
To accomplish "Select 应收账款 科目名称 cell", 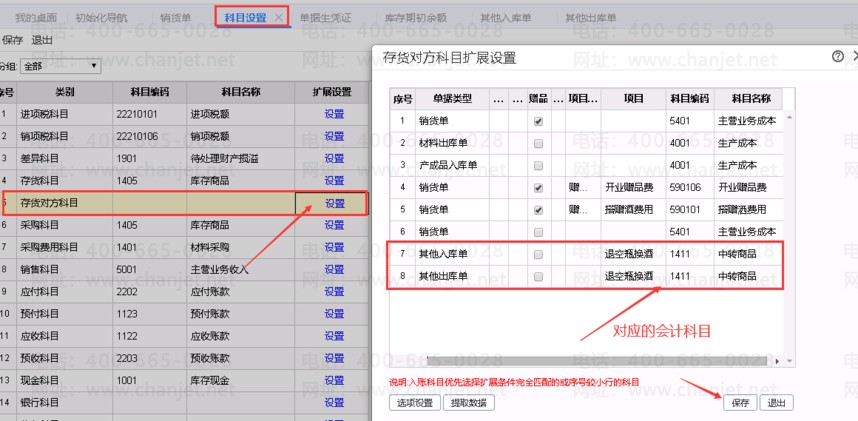I will 240,336.
